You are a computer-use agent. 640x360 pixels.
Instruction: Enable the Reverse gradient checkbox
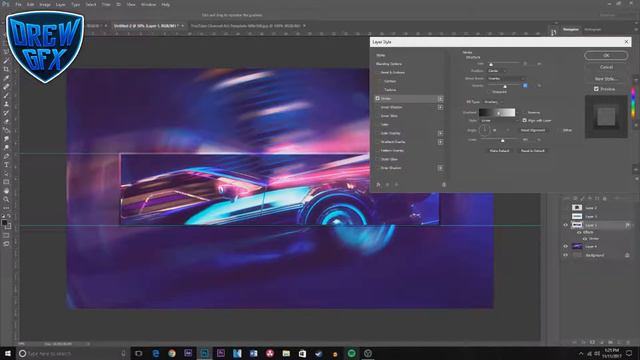coord(524,112)
